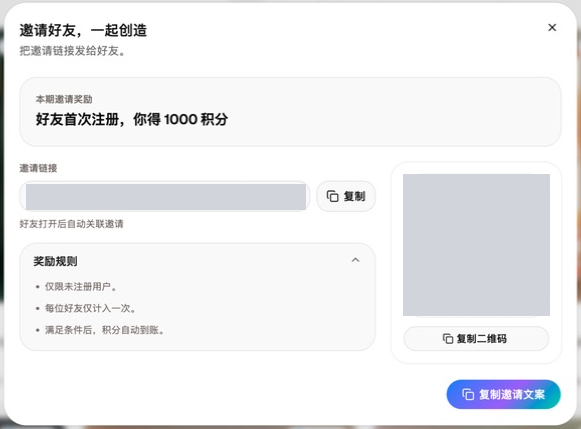Collapse the 奖励规则 section chevron
581x429 pixels.
(355, 260)
